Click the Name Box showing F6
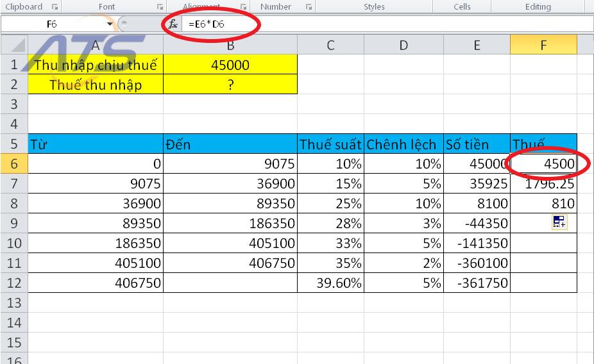 [55, 24]
